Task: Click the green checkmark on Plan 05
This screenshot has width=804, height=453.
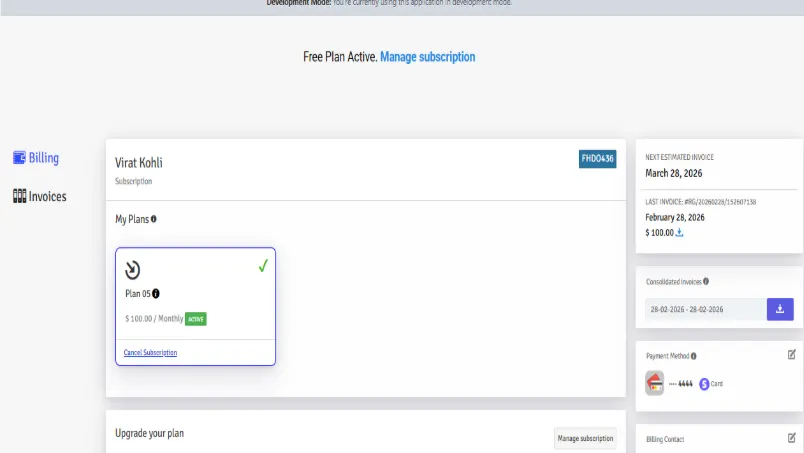Action: click(x=263, y=266)
